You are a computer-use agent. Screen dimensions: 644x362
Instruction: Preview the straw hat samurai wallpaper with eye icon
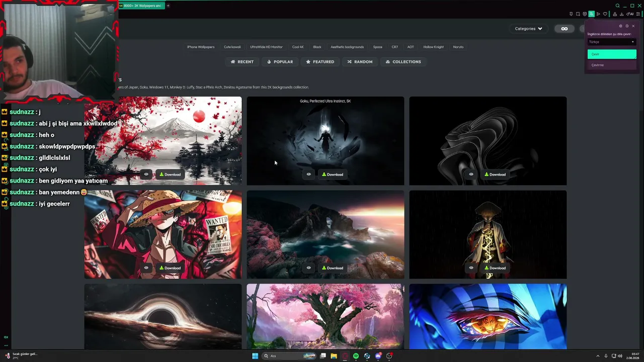pyautogui.click(x=471, y=268)
